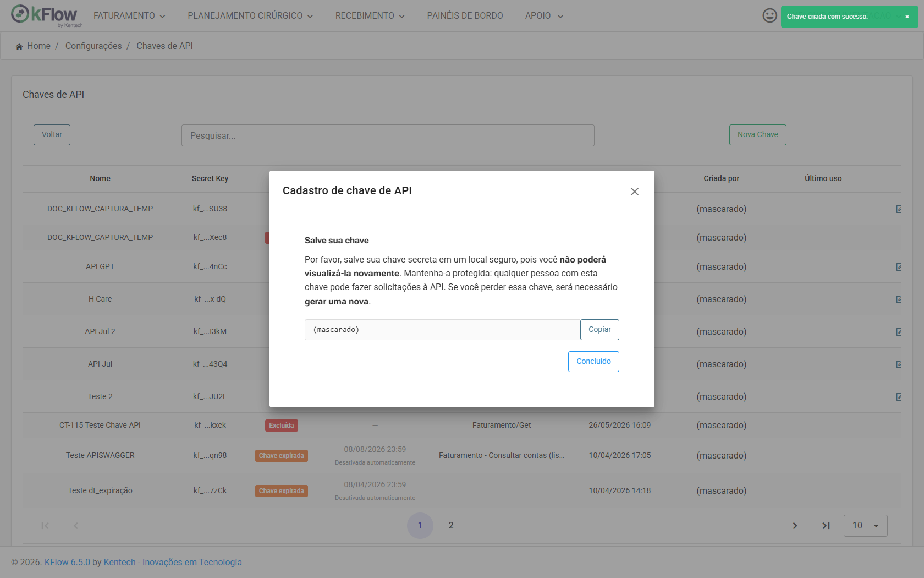
Task: Click the Excluída status badge
Action: tap(282, 426)
